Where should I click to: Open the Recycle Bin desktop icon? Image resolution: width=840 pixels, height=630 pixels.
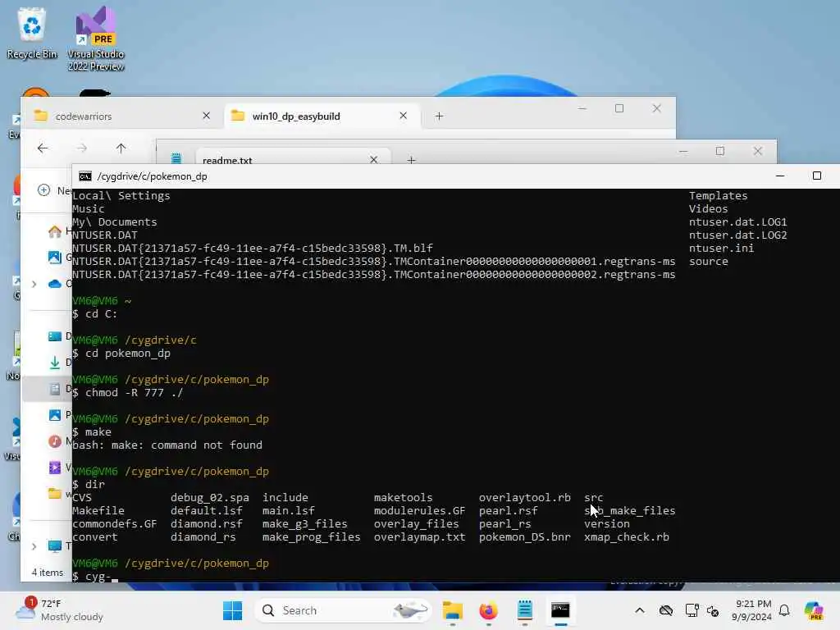(x=32, y=33)
